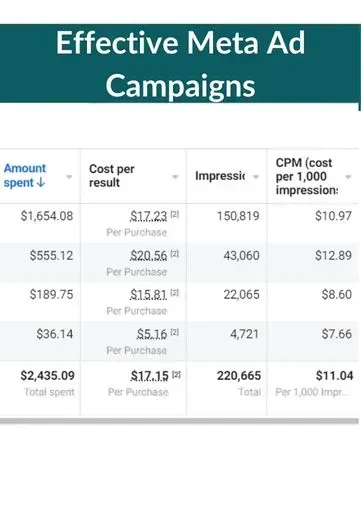Click the $2,435.09 total spent value
The width and height of the screenshot is (361, 523).
pos(47,376)
